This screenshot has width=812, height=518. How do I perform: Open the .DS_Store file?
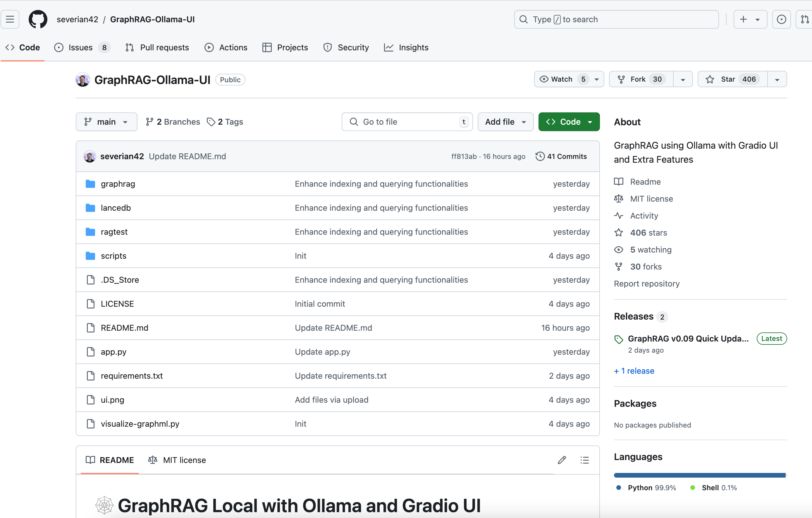120,280
